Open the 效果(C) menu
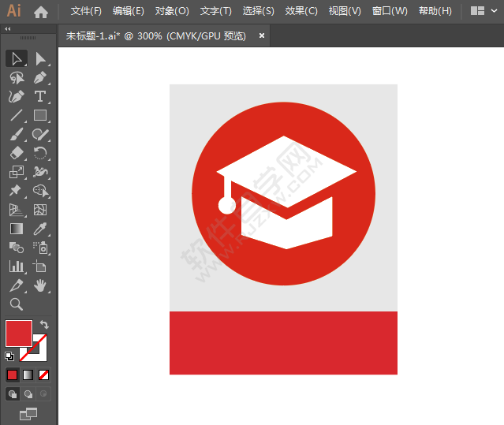Viewport: 504px width, 425px height. point(301,11)
